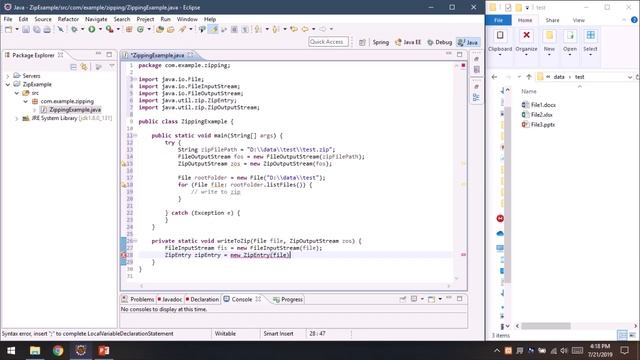
Task: Run the program with green Run icon
Action: [92, 29]
